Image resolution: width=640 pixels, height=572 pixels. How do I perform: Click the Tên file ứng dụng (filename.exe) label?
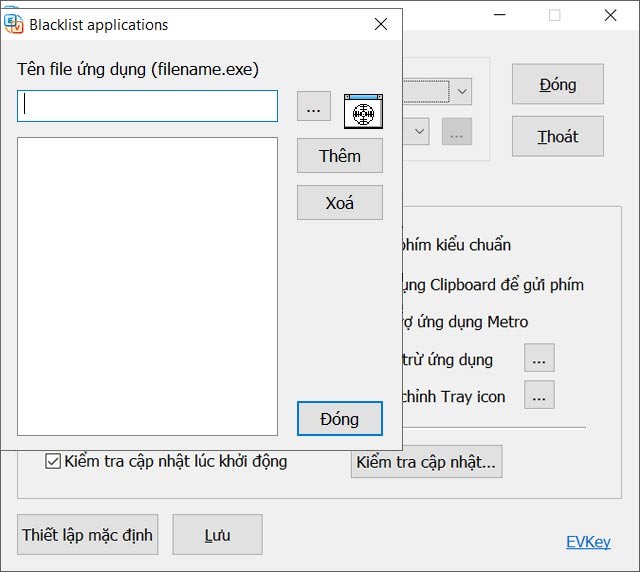pos(138,69)
